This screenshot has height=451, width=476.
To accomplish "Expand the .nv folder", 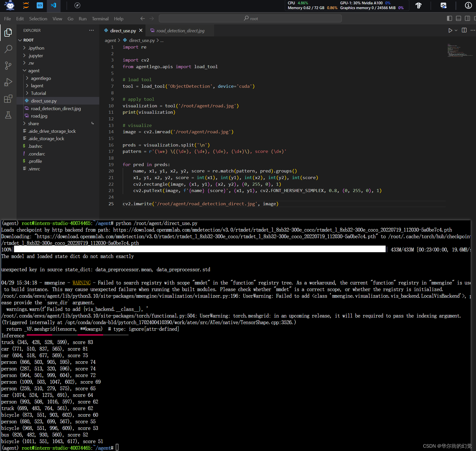I will pos(58,63).
